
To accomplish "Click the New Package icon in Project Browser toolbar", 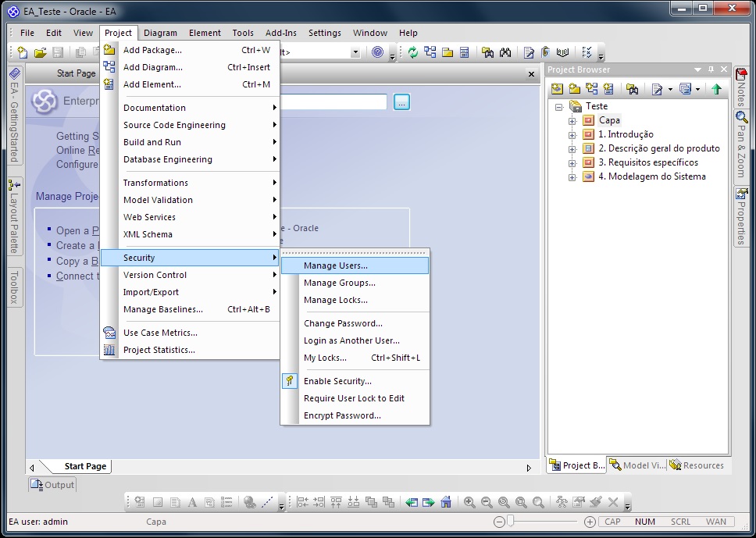I will (x=574, y=89).
